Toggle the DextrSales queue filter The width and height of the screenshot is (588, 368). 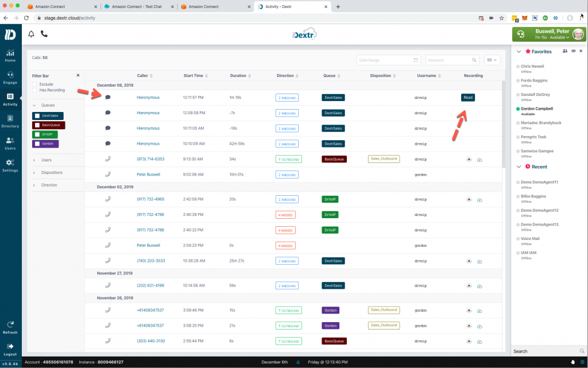tap(48, 116)
